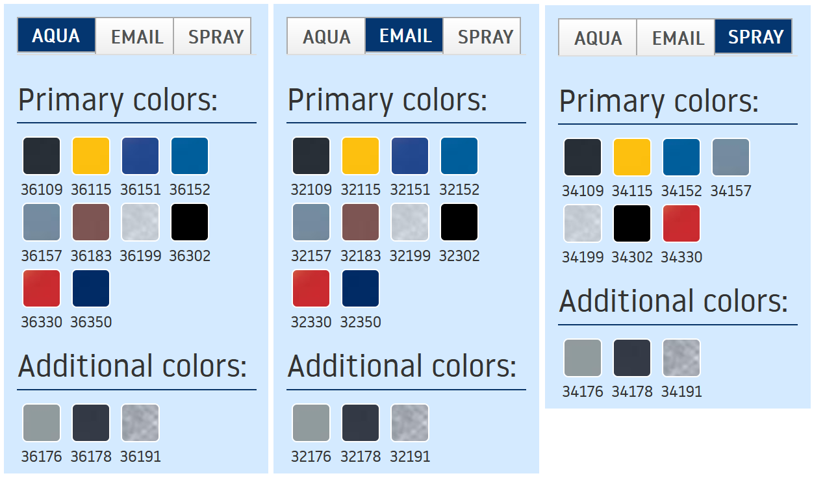Choose the brown swatch 36183

coord(91,222)
